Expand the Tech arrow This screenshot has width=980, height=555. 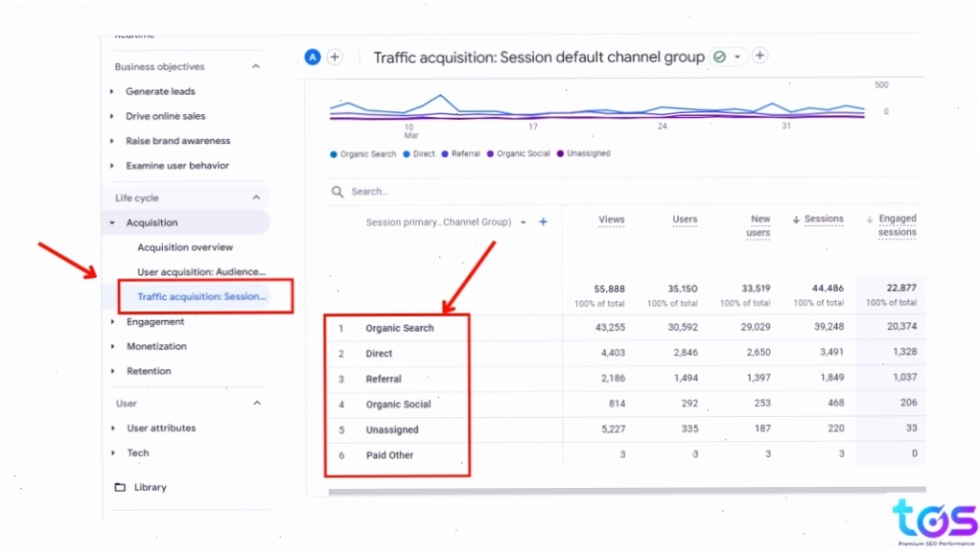[x=113, y=453]
